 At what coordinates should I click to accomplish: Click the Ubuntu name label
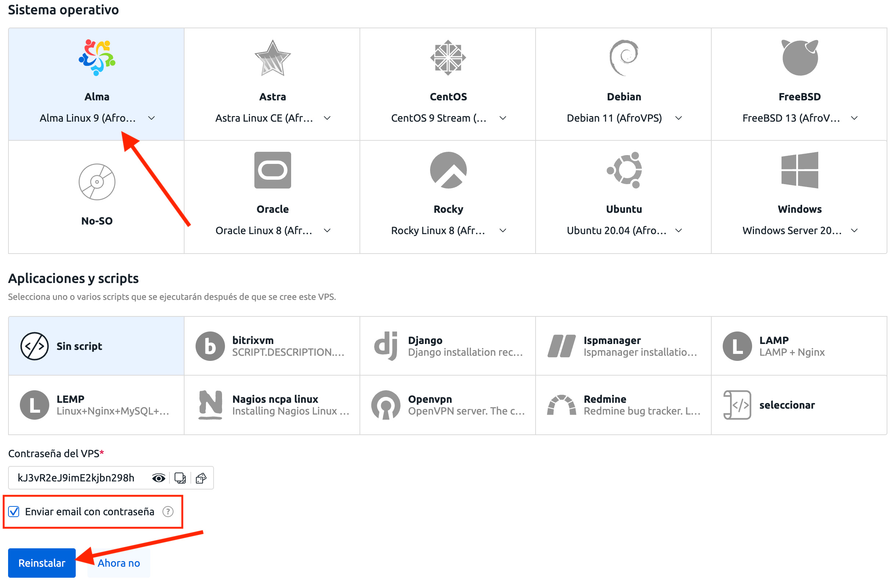click(624, 209)
